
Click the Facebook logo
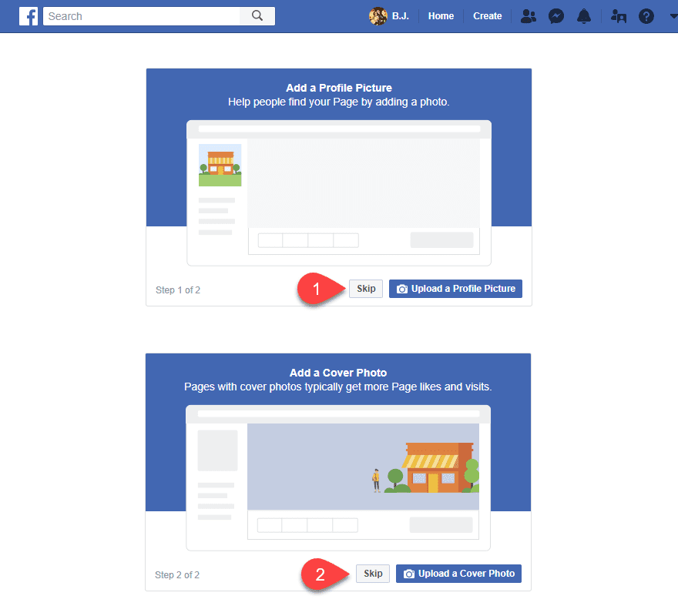click(x=29, y=15)
